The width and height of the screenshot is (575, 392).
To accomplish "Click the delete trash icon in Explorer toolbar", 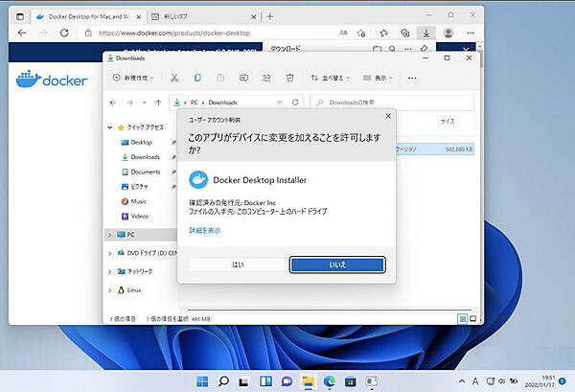I will coord(290,78).
